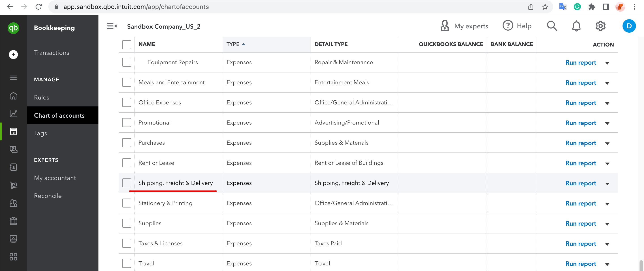Image resolution: width=644 pixels, height=271 pixels.
Task: Run report for Supplies account
Action: click(x=580, y=224)
